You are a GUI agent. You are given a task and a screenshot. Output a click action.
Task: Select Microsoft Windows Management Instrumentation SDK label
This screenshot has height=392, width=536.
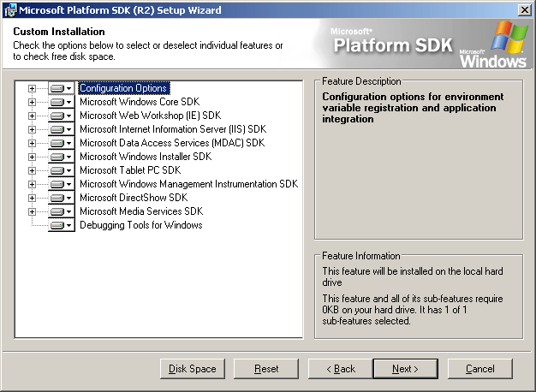189,184
